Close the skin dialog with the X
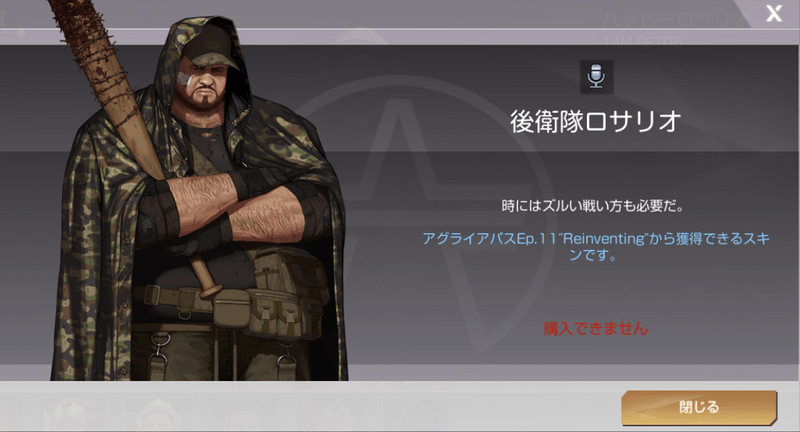This screenshot has width=800, height=432. 774,13
